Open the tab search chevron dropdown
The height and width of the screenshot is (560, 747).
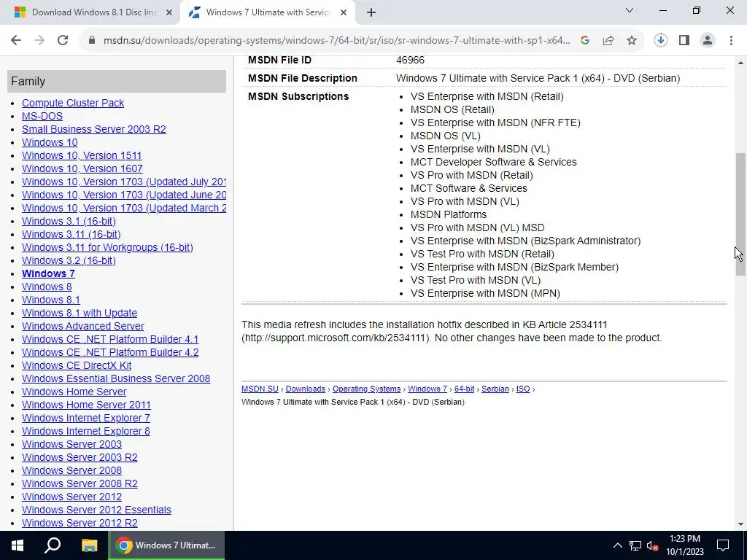tap(630, 10)
